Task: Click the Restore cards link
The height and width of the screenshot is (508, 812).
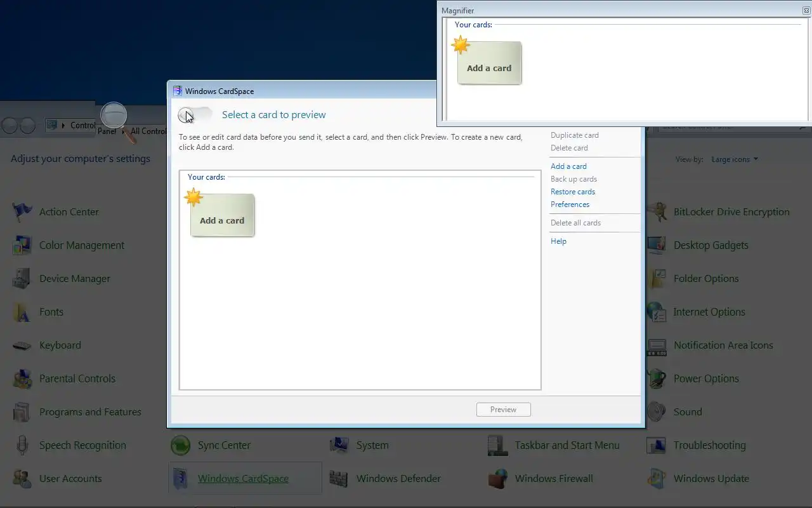Action: coord(573,192)
